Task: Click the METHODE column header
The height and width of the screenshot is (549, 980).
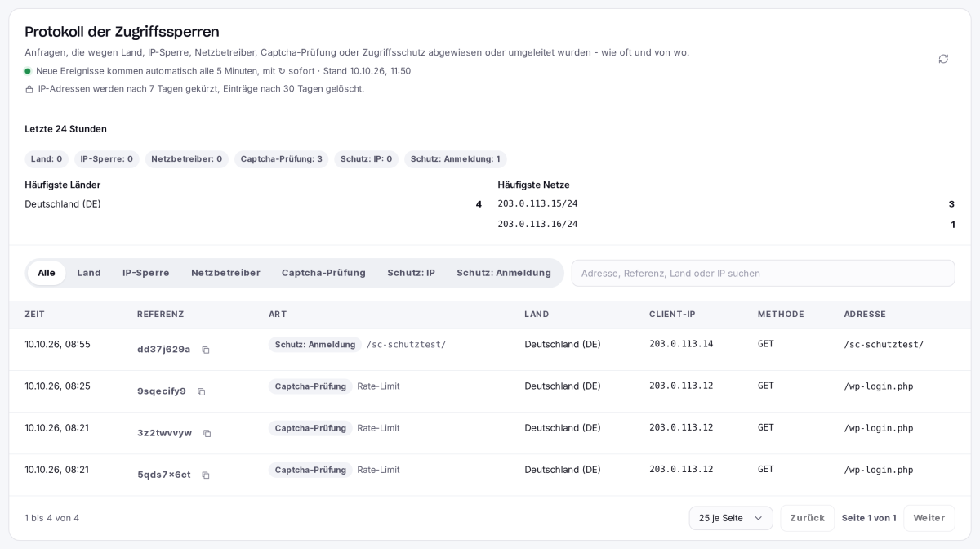Action: click(781, 315)
